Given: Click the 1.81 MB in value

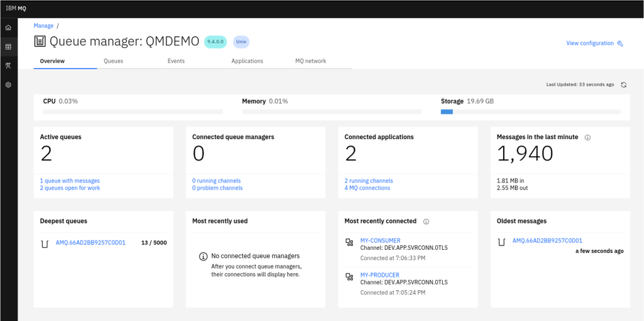Looking at the screenshot, I should [x=511, y=181].
